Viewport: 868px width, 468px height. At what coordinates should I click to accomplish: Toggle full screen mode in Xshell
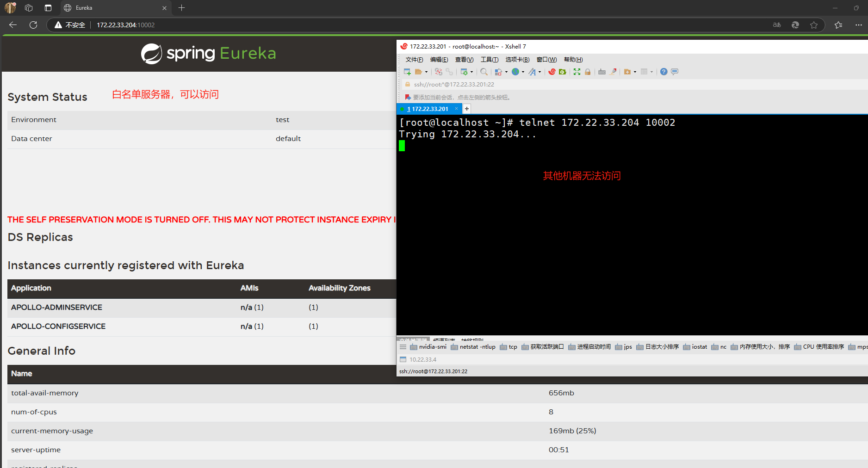(x=577, y=72)
